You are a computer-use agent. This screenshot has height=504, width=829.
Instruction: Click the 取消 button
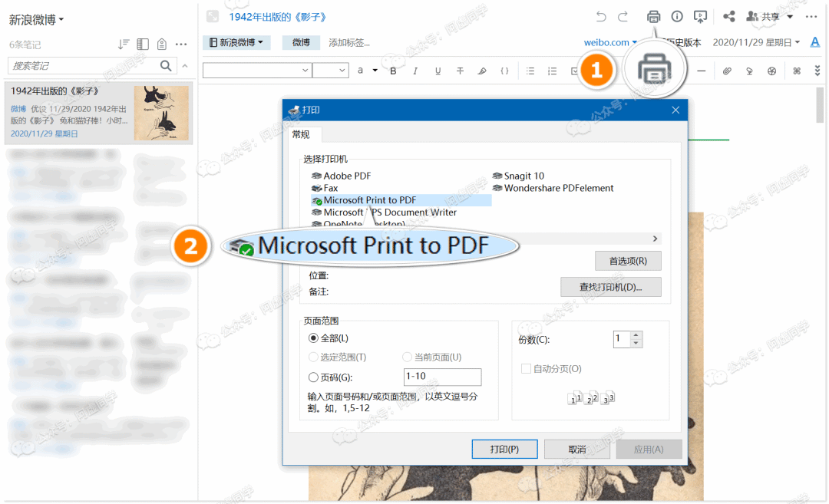(576, 449)
